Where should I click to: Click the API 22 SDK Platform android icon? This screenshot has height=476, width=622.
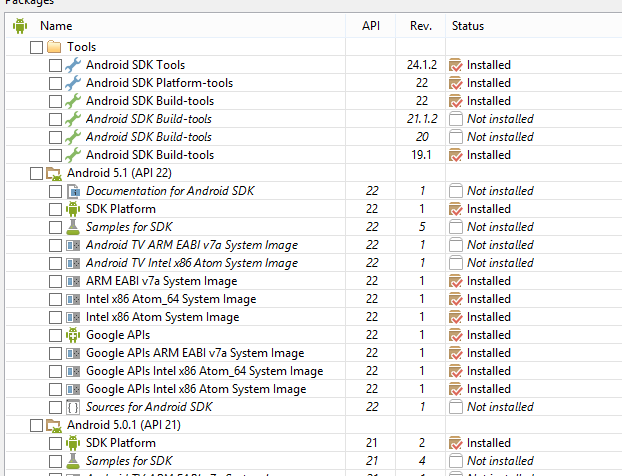tap(72, 209)
